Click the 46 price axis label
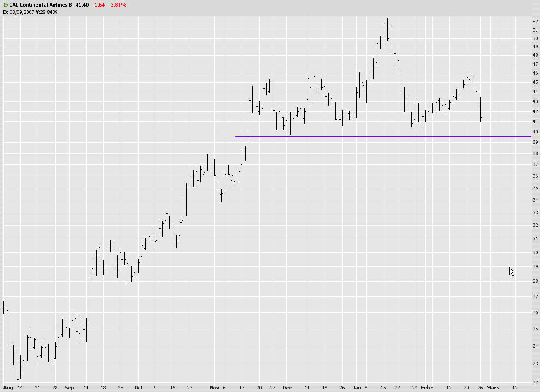This screenshot has height=392, width=540. tap(535, 73)
